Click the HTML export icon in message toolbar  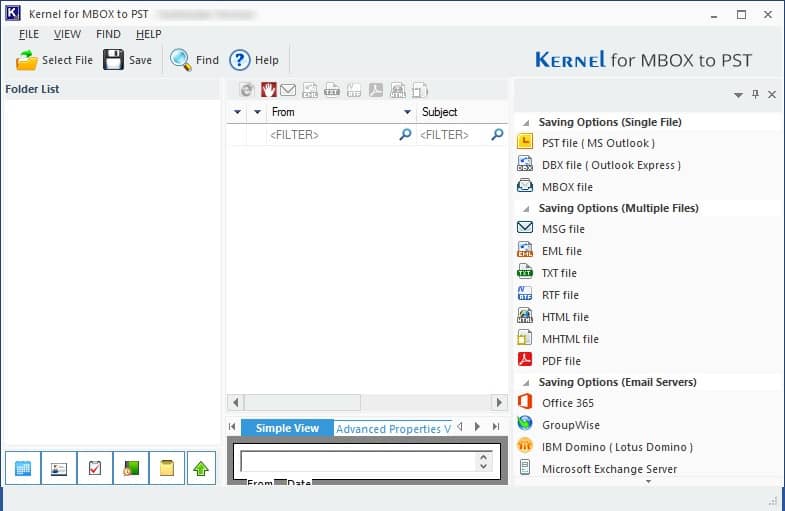click(x=398, y=90)
